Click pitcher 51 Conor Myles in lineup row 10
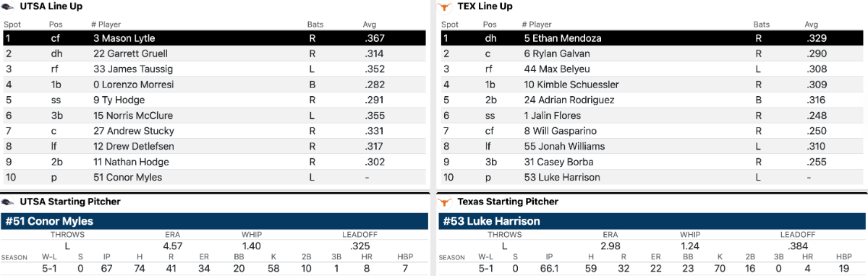The height and width of the screenshot is (276, 868). pyautogui.click(x=127, y=178)
